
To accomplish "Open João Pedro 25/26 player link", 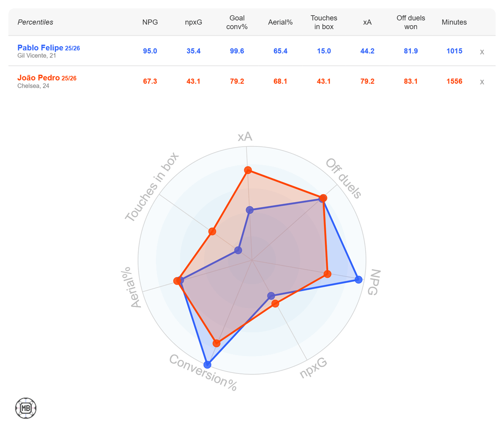I will tap(47, 78).
